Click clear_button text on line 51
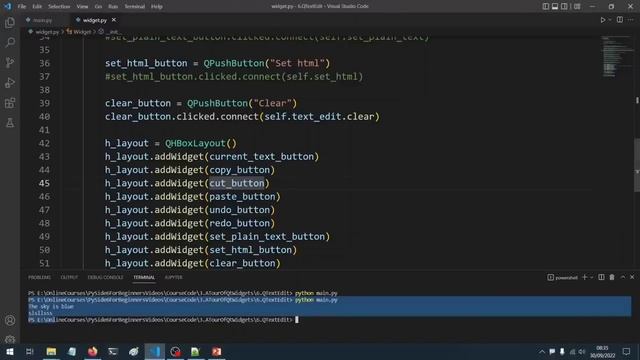This screenshot has width=640, height=360. (x=242, y=263)
